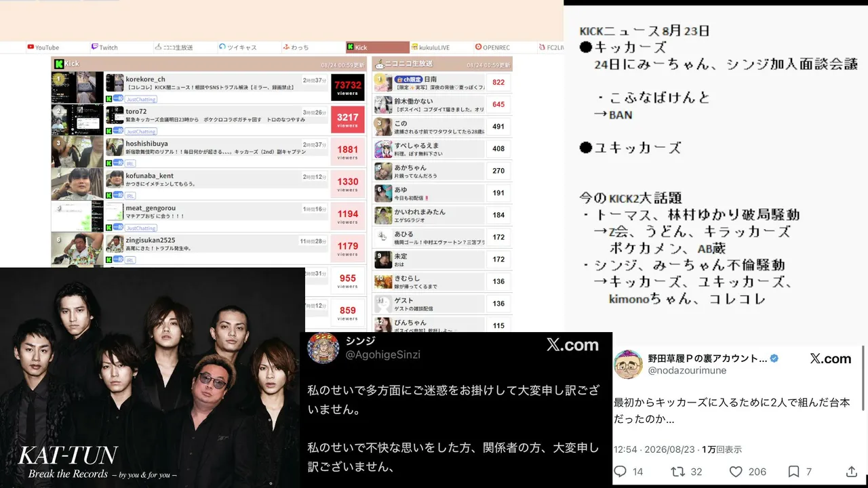Click the Kick logo in the ranking header
868x488 pixels.
point(59,64)
